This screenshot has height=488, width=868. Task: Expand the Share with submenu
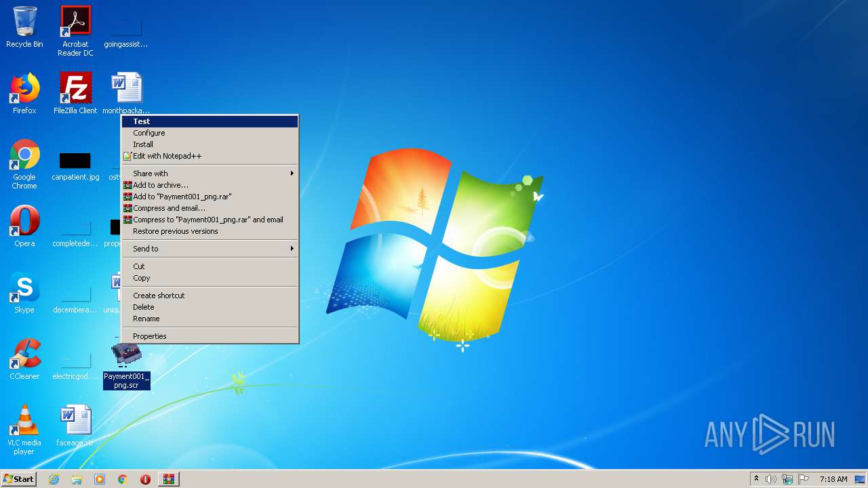coord(210,174)
